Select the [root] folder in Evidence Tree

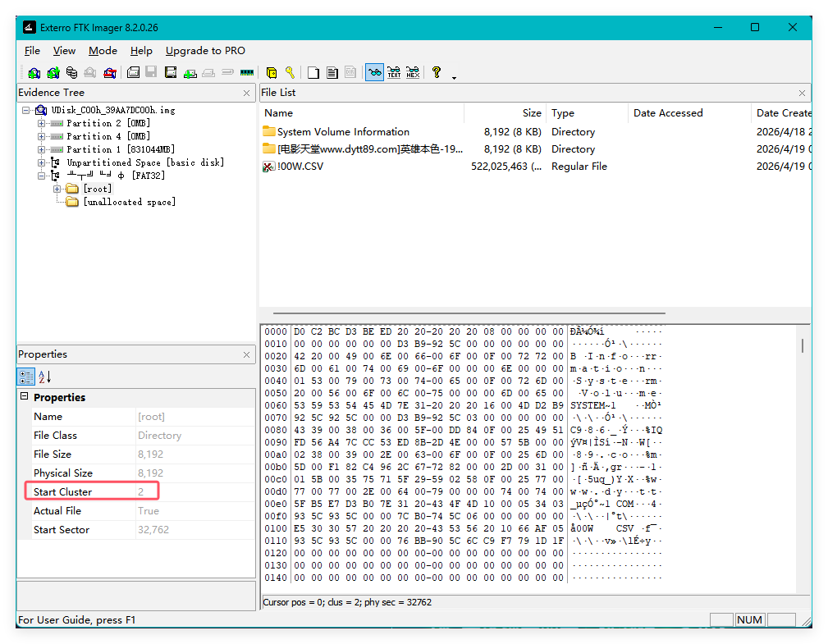point(98,189)
